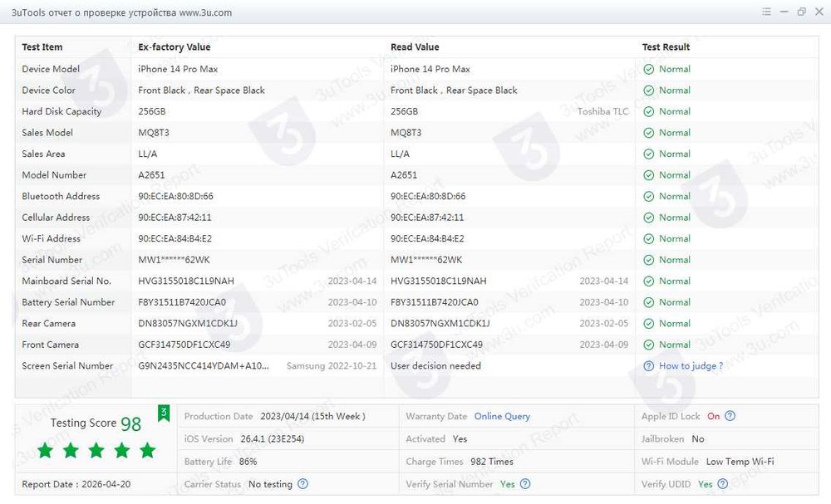Screen dimensions: 831x504
Task: Click the Activated 'Yes' value
Action: (460, 439)
